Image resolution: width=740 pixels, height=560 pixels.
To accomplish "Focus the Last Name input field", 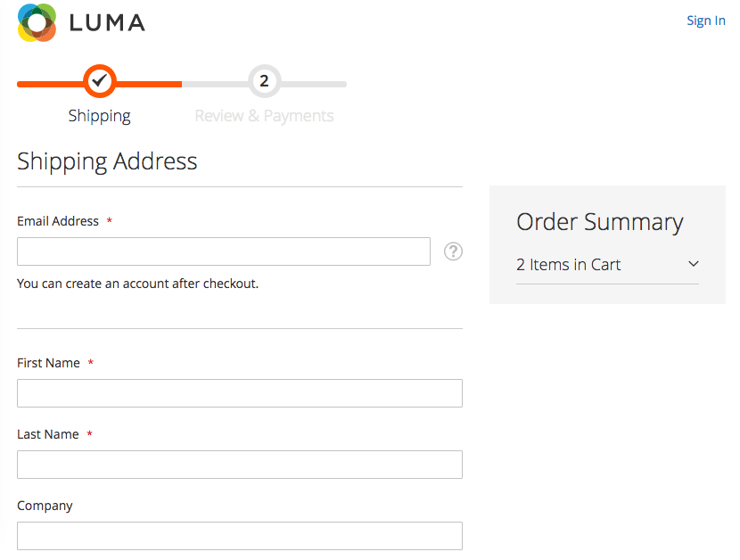I will (x=240, y=465).
